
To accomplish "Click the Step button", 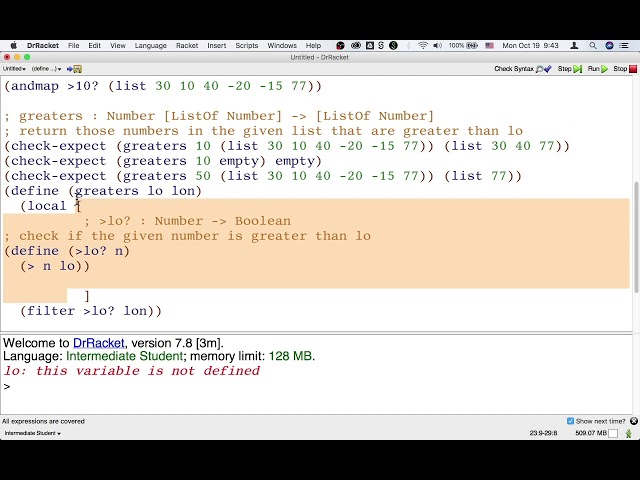I will (x=569, y=69).
